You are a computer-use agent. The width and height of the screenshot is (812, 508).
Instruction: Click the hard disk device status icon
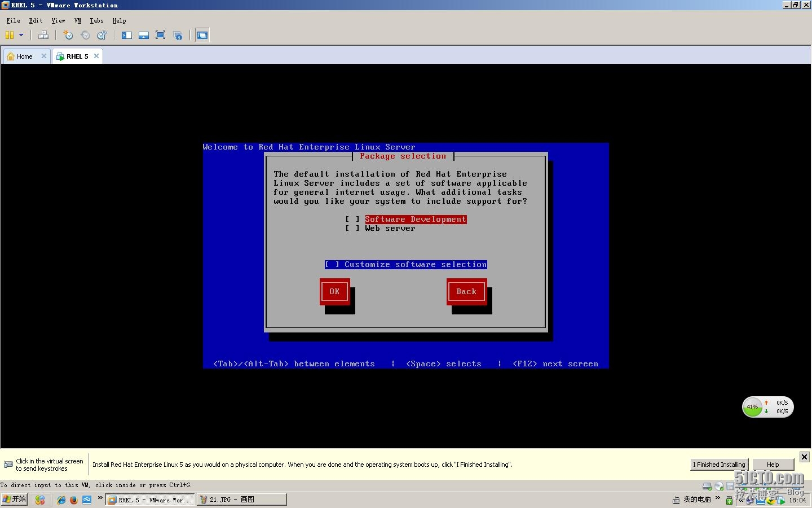707,486
